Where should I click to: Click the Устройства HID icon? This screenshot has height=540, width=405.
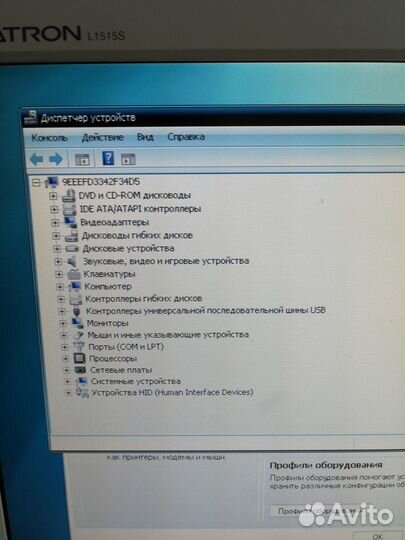click(82, 393)
